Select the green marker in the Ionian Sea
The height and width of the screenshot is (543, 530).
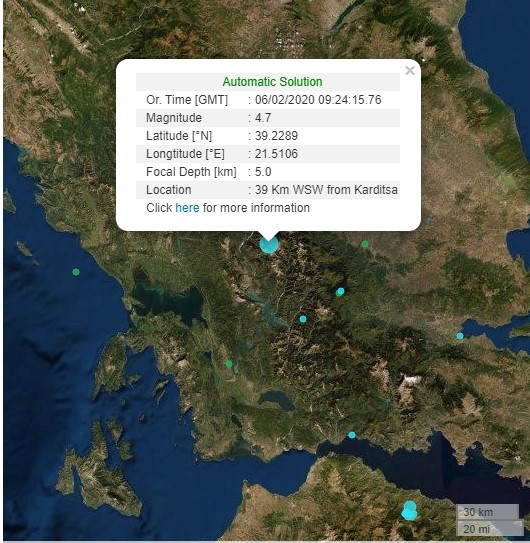tap(76, 272)
